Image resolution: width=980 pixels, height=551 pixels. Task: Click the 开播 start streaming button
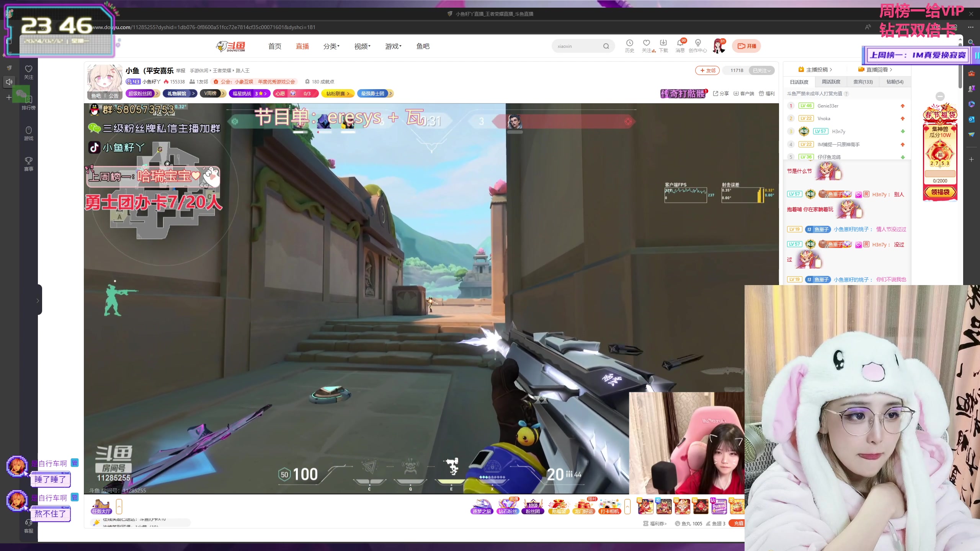tap(746, 46)
